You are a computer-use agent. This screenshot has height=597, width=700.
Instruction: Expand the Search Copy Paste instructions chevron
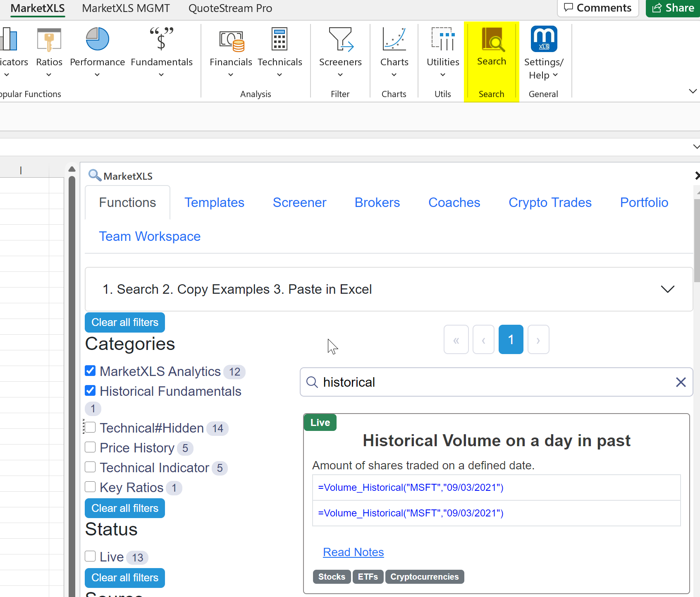coord(667,289)
